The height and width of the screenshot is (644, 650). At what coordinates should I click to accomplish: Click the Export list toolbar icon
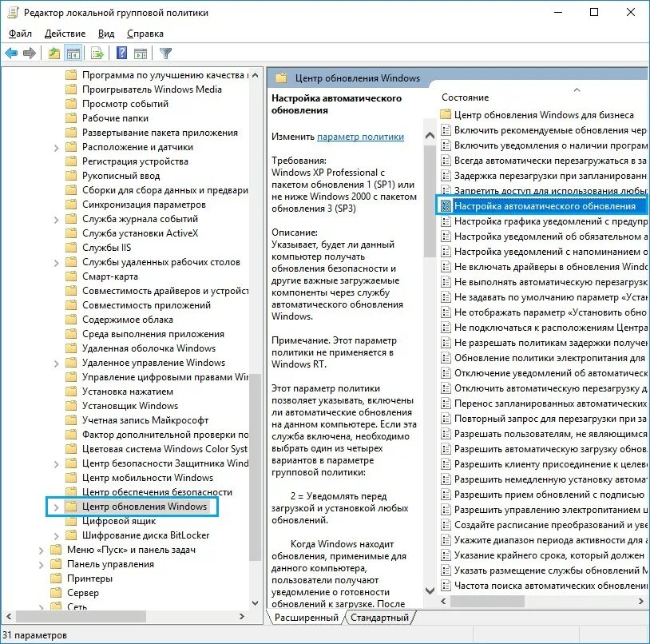(x=97, y=53)
